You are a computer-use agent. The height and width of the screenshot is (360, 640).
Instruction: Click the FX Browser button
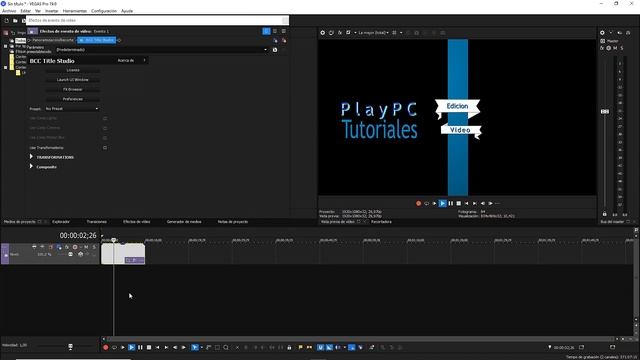click(x=73, y=89)
